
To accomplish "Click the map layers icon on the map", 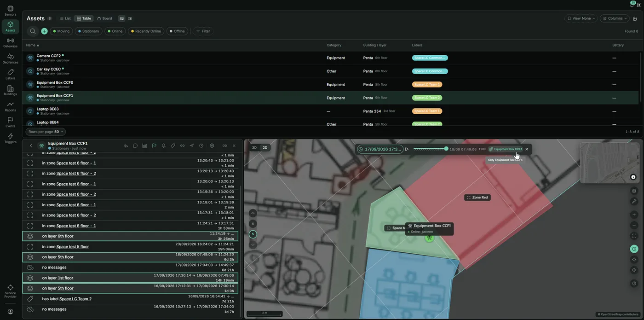I will click(634, 191).
